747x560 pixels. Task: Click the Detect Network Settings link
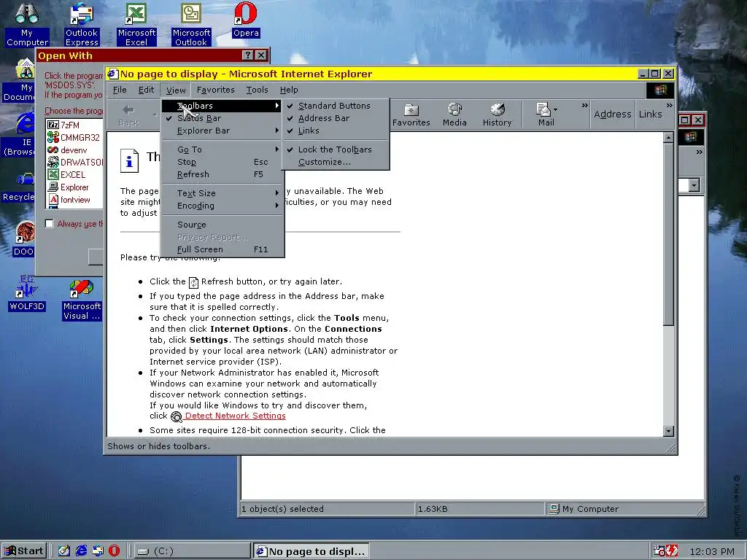(x=236, y=416)
